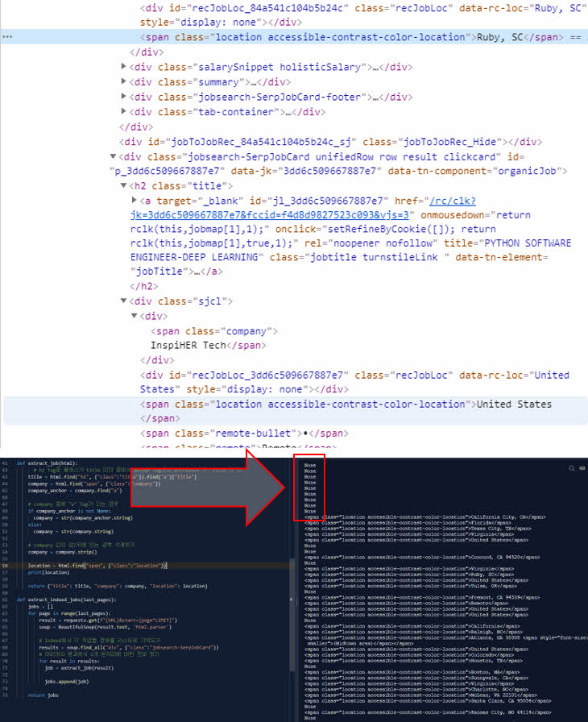
Task: Click the def extract_indeed_jobs(last_pages) line
Action: coord(66,600)
